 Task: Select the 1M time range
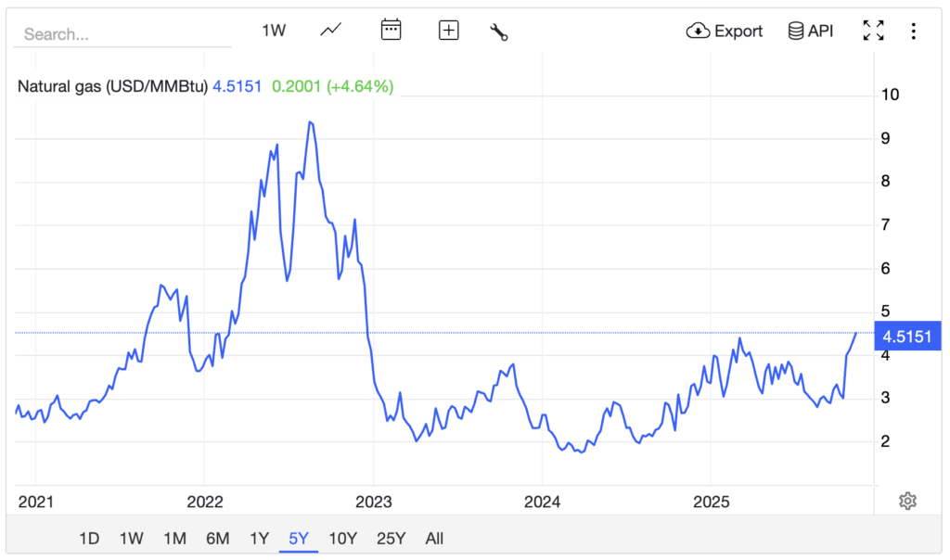click(174, 539)
